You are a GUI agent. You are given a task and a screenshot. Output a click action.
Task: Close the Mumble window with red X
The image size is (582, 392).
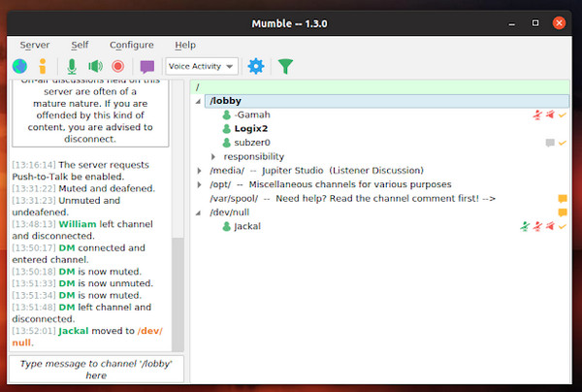pos(559,23)
